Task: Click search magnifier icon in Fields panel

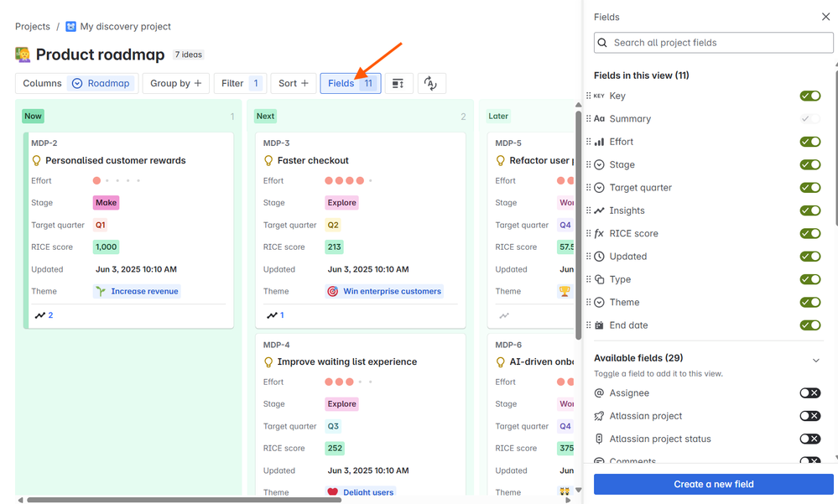Action: [x=602, y=43]
